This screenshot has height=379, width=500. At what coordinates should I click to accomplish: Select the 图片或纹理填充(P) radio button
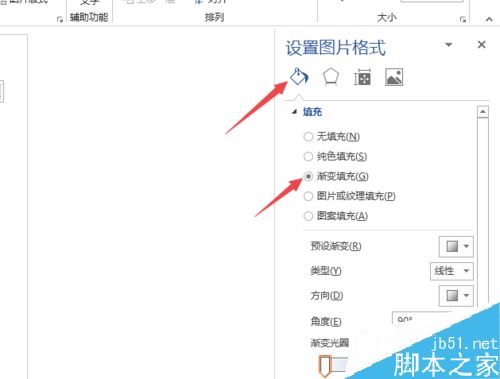(308, 196)
